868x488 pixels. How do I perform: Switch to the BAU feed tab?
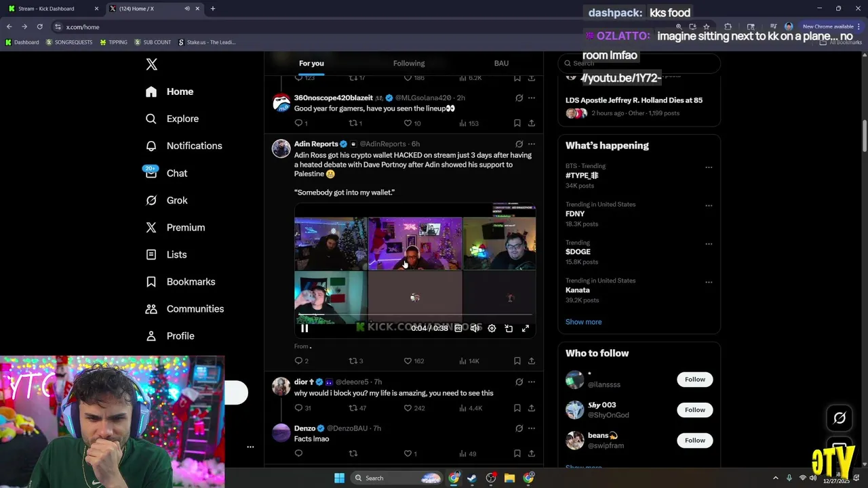(501, 63)
